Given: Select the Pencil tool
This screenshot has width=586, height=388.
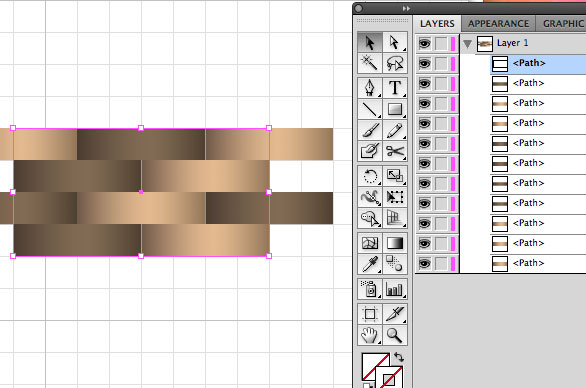Looking at the screenshot, I should coord(394,130).
